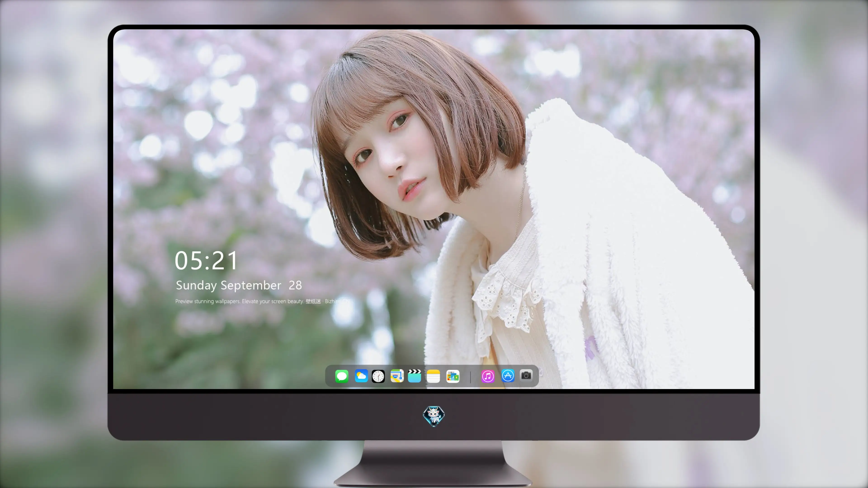Open the Passbook cards icon in dock
Image resolution: width=868 pixels, height=488 pixels.
(x=453, y=376)
